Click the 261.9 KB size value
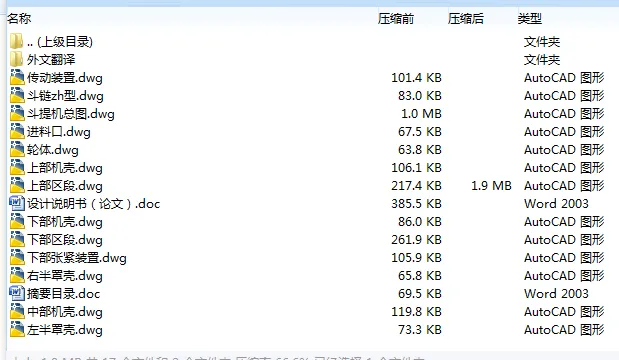The image size is (619, 360). pyautogui.click(x=416, y=240)
